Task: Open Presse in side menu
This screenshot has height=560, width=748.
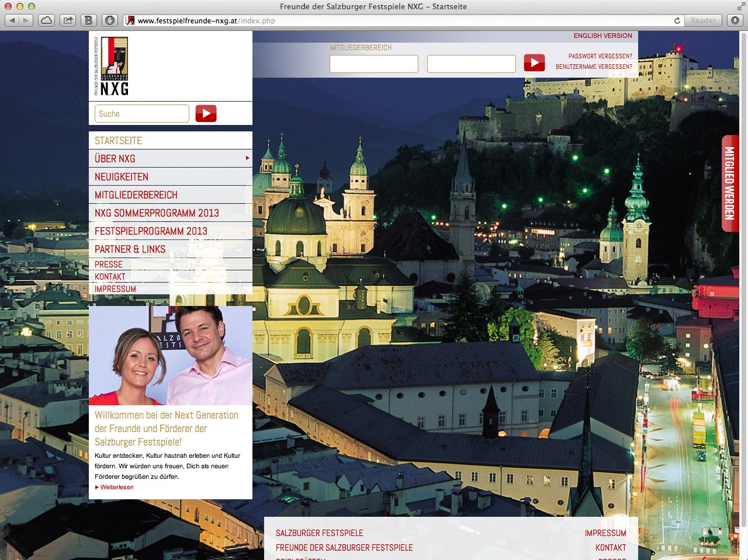Action: 171,265
